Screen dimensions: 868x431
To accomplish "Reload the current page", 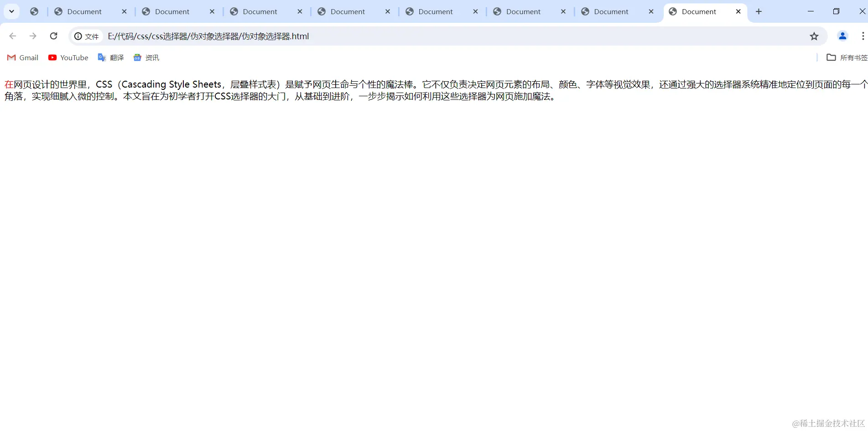I will click(53, 36).
